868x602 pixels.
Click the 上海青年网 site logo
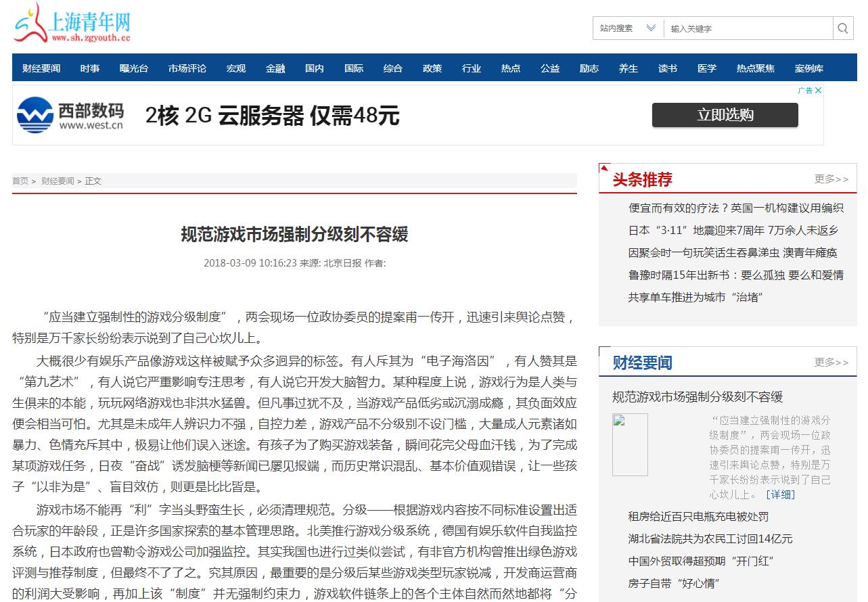point(72,23)
